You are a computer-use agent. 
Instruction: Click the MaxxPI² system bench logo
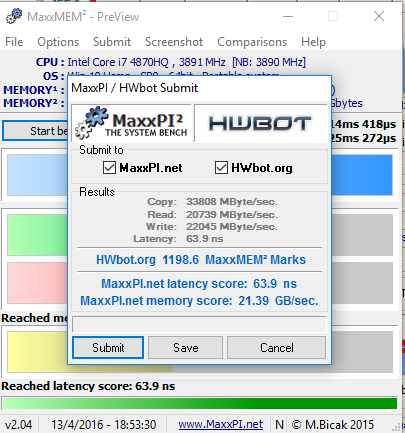(x=131, y=123)
